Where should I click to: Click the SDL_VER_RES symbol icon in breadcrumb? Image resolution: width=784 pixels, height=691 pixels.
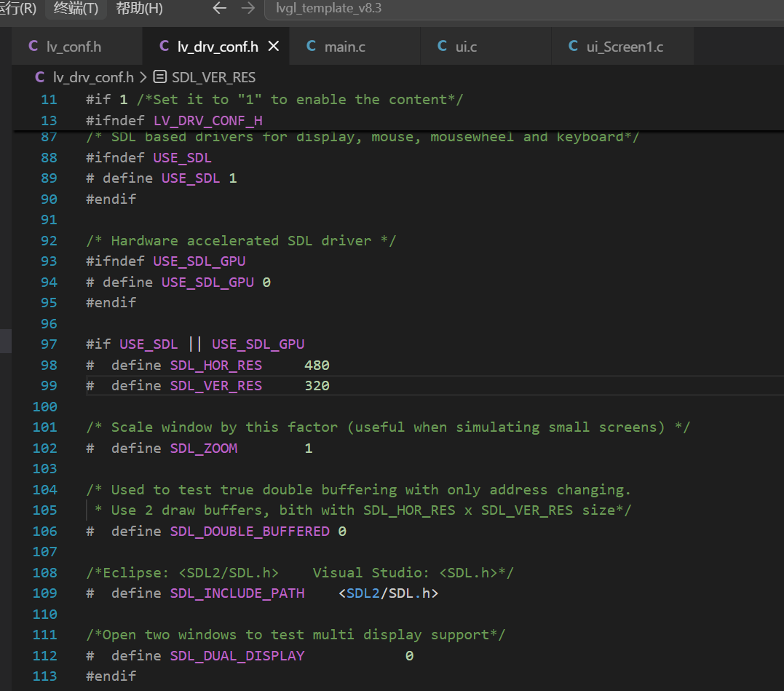tap(159, 77)
